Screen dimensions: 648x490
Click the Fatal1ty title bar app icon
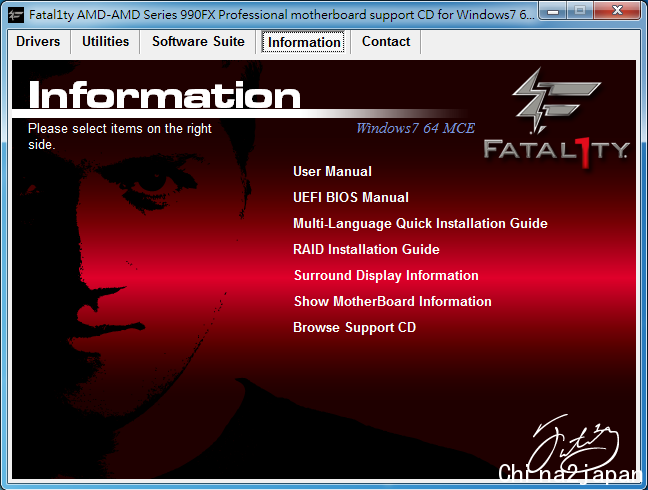[x=16, y=15]
